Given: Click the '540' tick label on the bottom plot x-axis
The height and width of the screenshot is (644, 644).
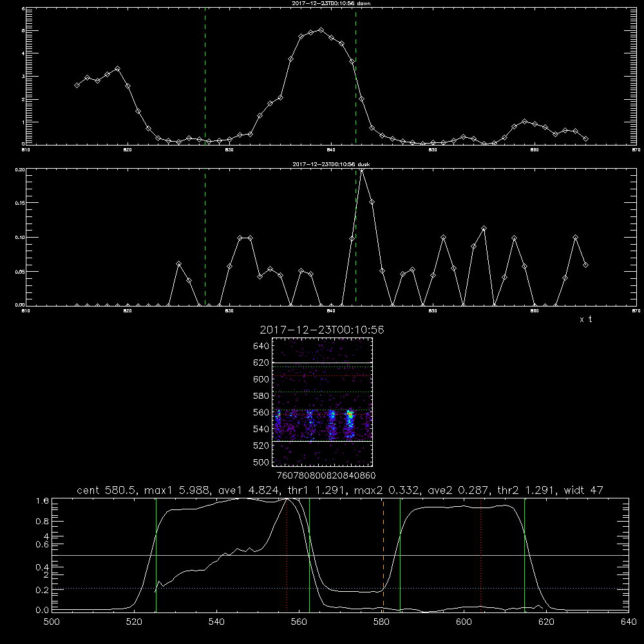Looking at the screenshot, I should 216,622.
